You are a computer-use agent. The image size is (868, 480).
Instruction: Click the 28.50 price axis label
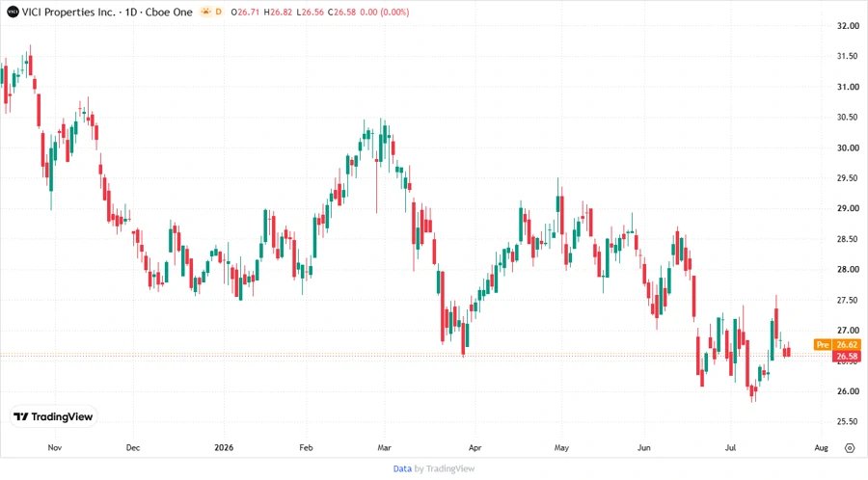(848, 239)
